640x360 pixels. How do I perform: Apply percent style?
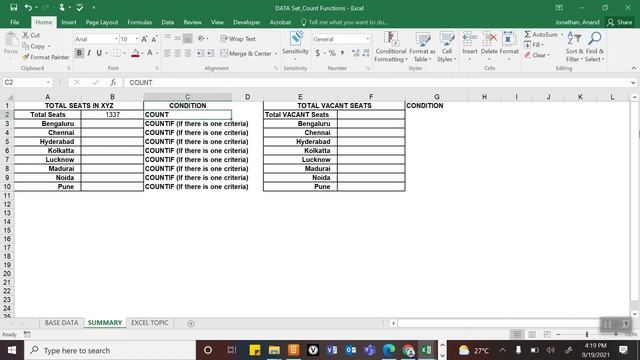point(332,53)
